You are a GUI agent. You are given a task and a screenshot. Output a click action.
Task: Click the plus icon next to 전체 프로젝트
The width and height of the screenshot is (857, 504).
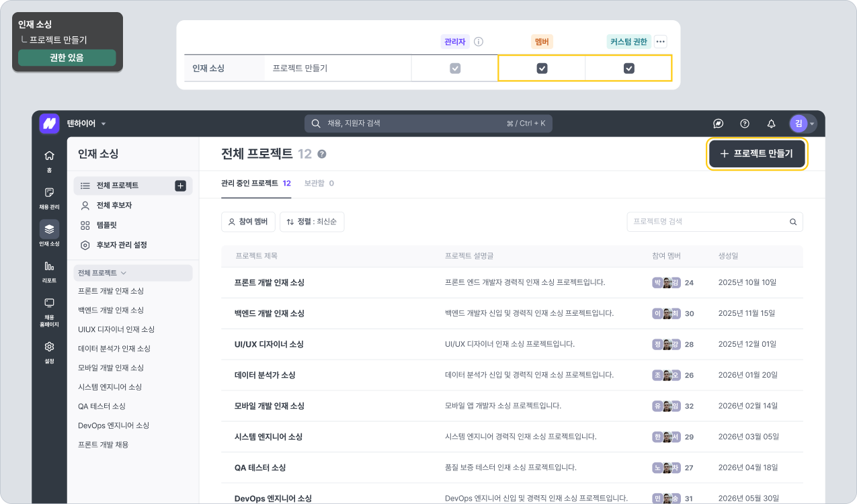tap(180, 185)
